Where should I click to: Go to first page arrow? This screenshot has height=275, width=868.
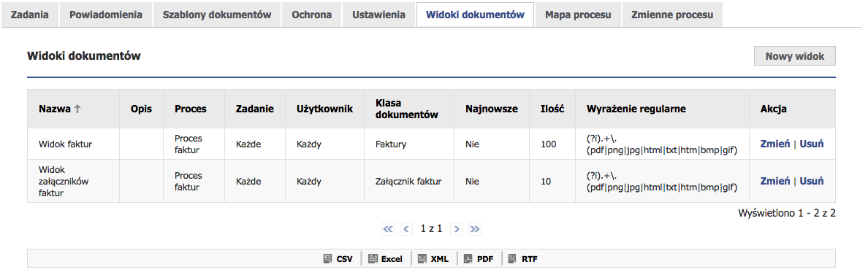click(388, 228)
